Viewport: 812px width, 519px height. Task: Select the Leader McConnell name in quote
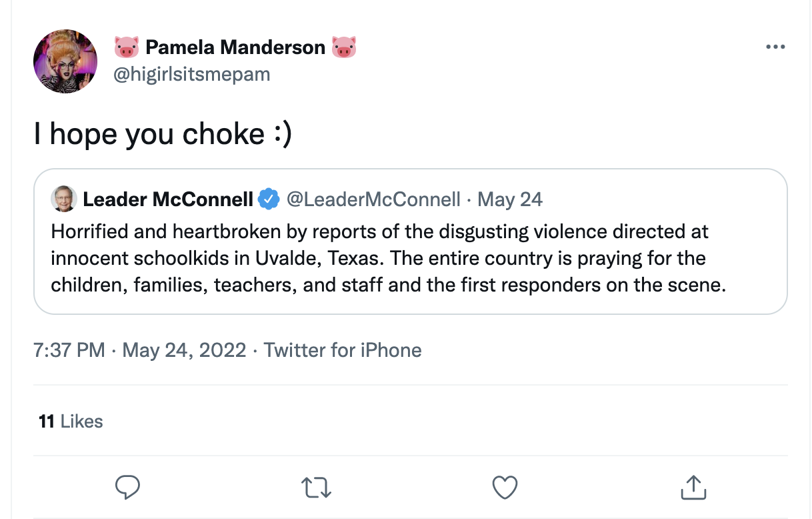[168, 199]
